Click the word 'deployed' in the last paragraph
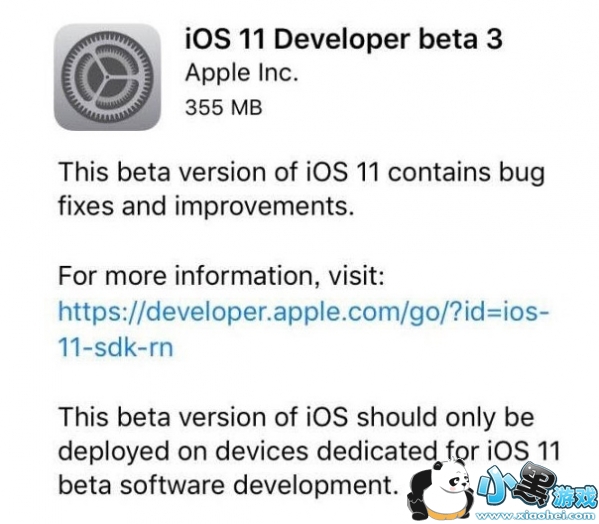Image resolution: width=599 pixels, height=524 pixels. [x=113, y=452]
